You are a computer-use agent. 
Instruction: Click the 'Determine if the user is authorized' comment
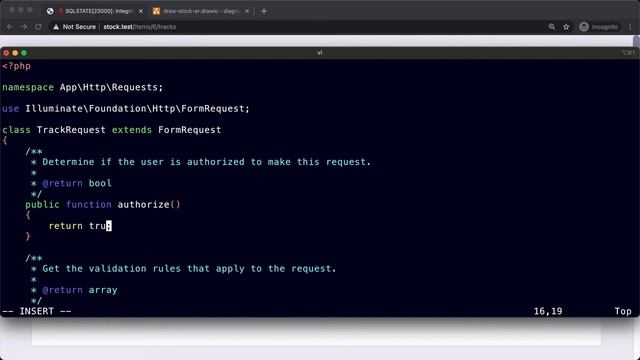pyautogui.click(x=207, y=162)
